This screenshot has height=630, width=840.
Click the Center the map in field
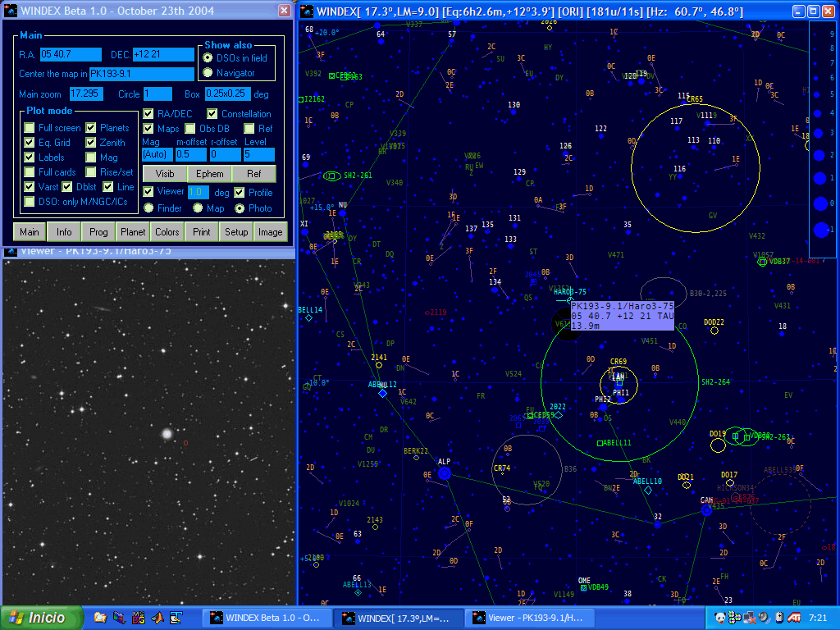[142, 74]
